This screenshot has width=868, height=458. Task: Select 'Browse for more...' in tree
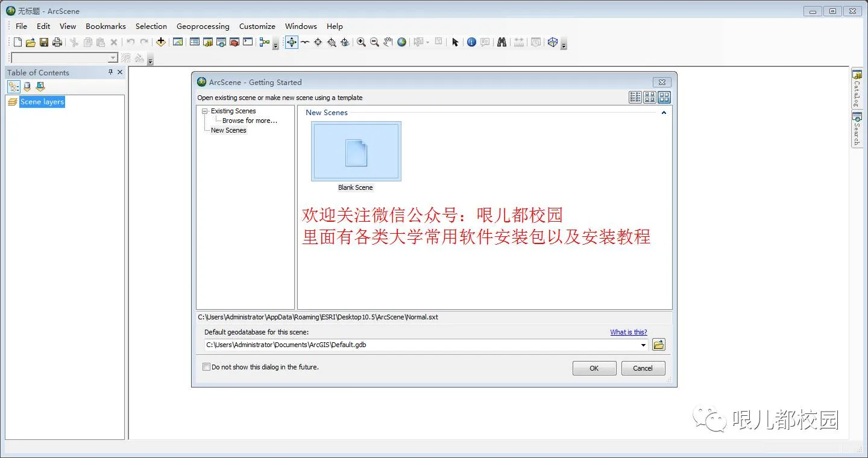tap(250, 121)
